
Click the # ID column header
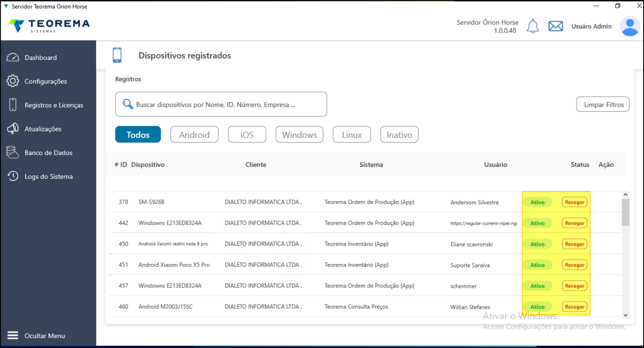tap(121, 165)
